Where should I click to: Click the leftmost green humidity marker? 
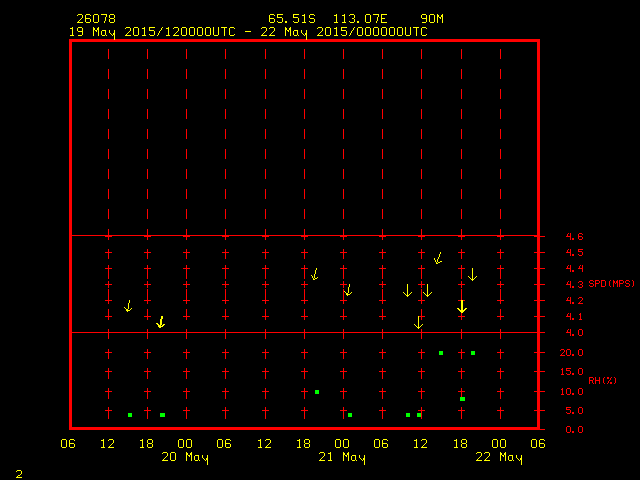point(130,415)
